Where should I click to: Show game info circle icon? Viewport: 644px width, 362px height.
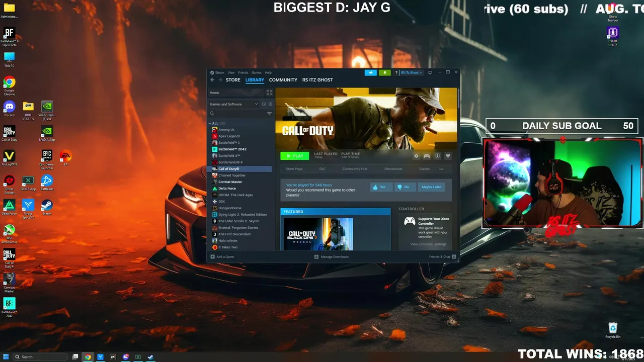click(x=437, y=156)
